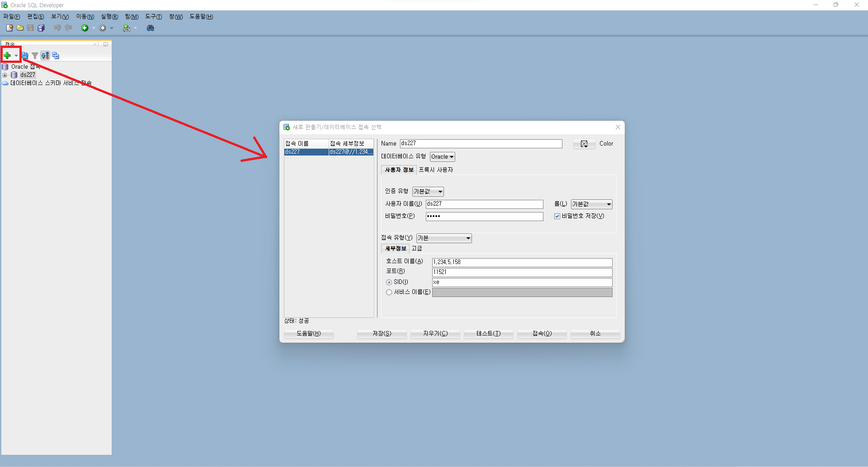Open the 실행(R) menu

(x=109, y=17)
